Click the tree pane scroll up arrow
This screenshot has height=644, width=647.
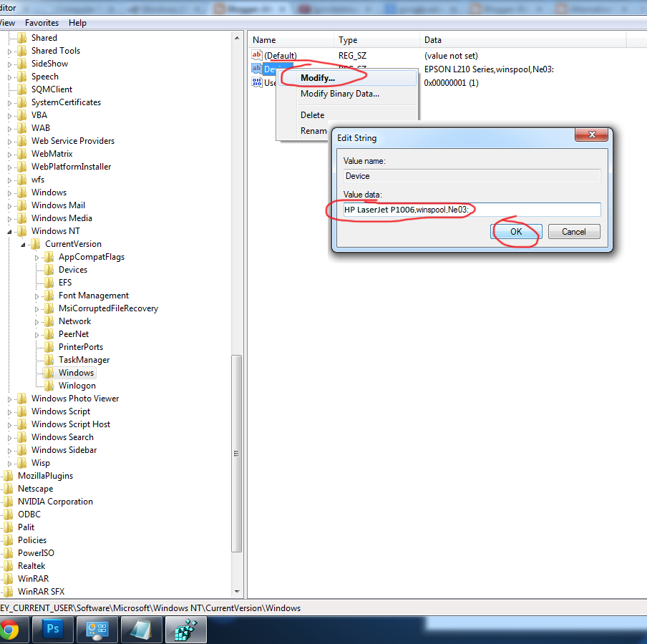(236, 38)
